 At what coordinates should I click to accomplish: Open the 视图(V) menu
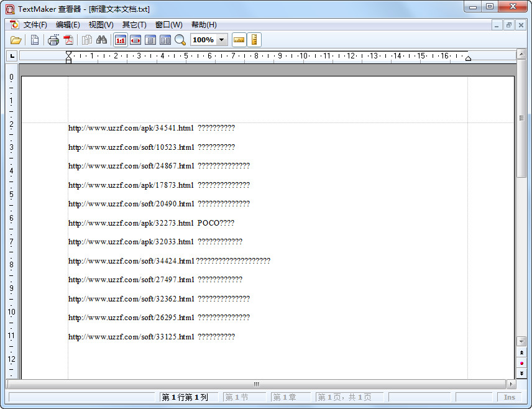101,25
